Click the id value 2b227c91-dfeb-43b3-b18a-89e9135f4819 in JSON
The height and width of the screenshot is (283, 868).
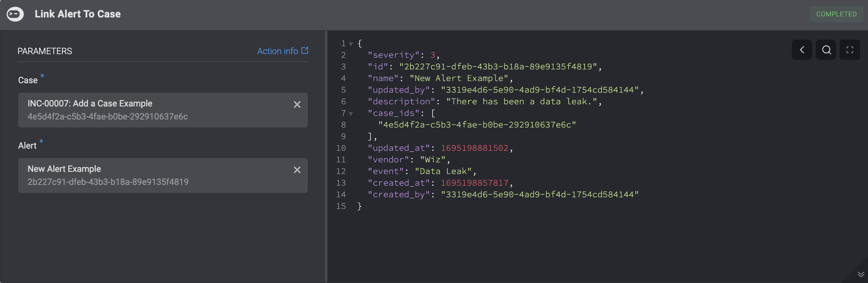pos(498,66)
